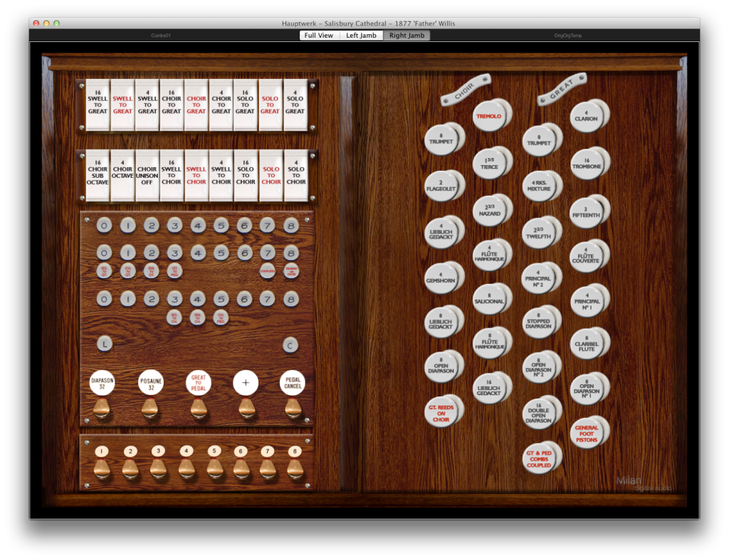The width and height of the screenshot is (729, 560).
Task: Engage the 8 Flûte Harmonique stop
Action: coord(489,343)
